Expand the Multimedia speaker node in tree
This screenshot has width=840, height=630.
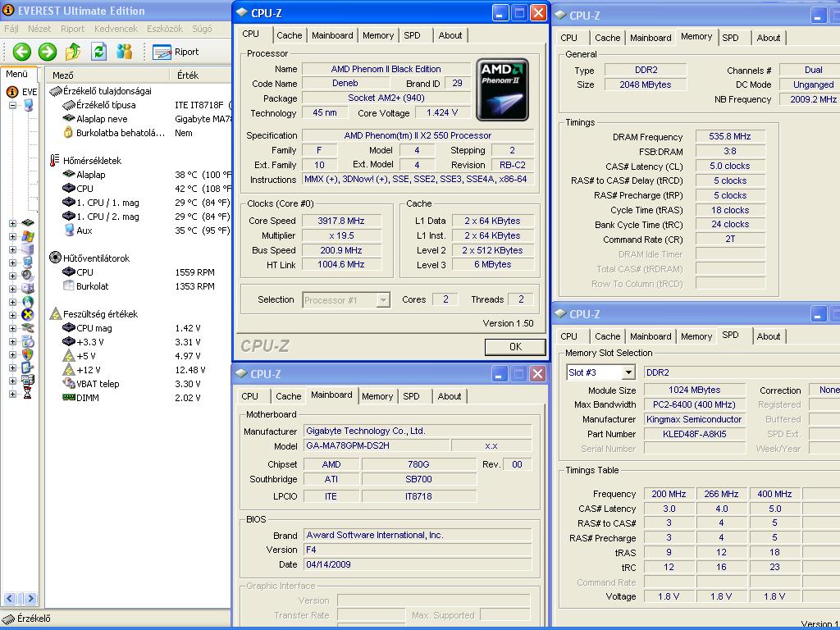[x=12, y=276]
